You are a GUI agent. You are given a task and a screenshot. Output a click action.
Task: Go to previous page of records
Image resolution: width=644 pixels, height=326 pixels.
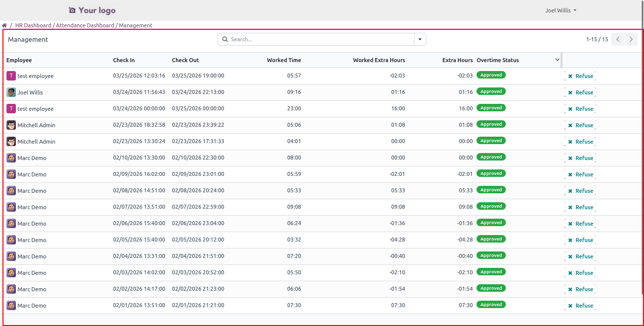coord(618,39)
